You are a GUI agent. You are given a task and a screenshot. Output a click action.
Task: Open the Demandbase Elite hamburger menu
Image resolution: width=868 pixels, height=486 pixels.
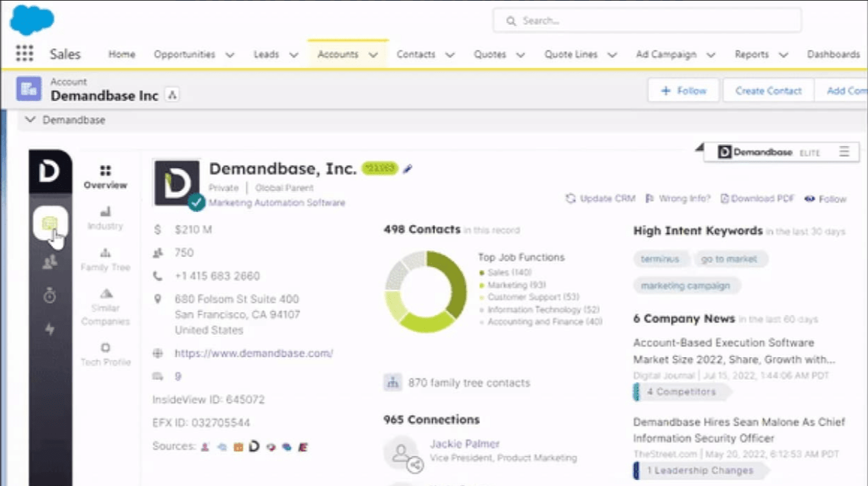(844, 152)
